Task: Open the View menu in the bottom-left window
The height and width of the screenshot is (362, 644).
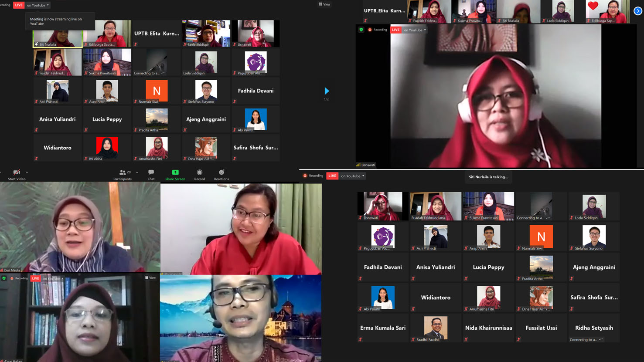Action: tap(150, 278)
